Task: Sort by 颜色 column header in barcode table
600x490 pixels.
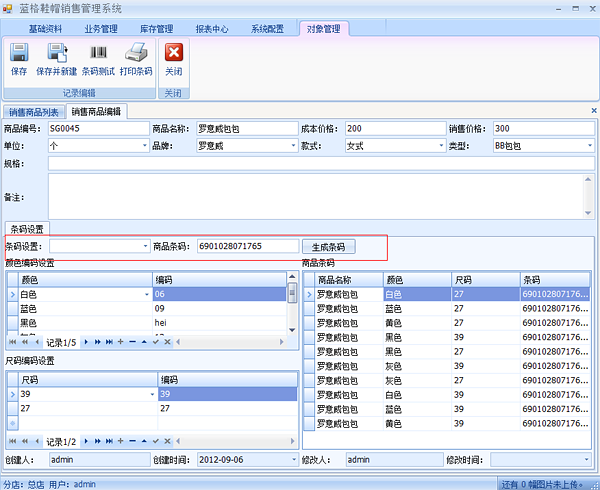Action: tap(416, 280)
